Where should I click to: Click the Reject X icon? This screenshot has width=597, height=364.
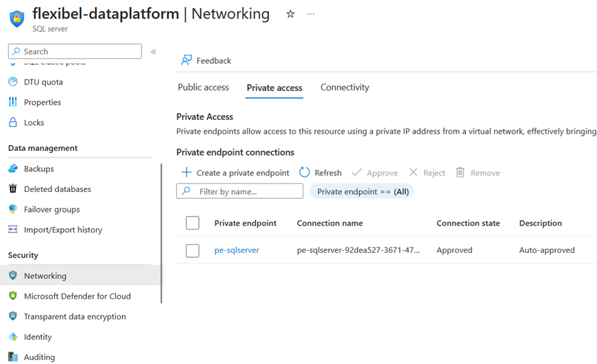[413, 172]
